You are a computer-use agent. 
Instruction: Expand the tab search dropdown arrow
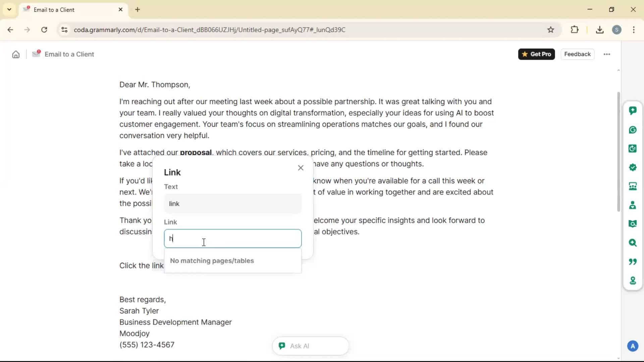click(x=9, y=9)
